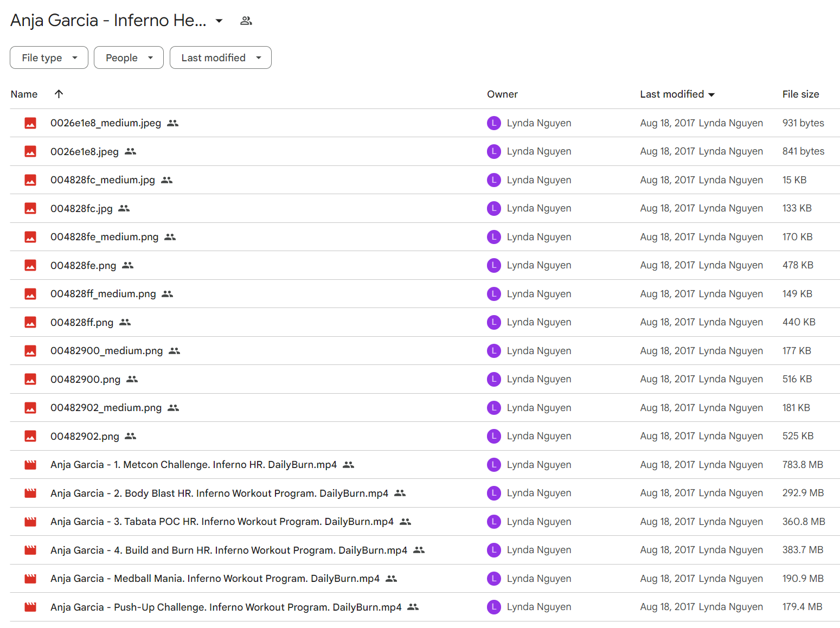Screen dimensions: 840x628
Task: Click owner avatar in 0026e1e8.jpeg row
Action: (x=494, y=151)
